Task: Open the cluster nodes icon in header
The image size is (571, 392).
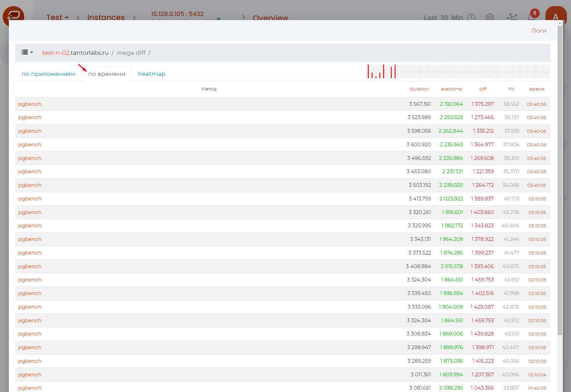Action: 512,17
